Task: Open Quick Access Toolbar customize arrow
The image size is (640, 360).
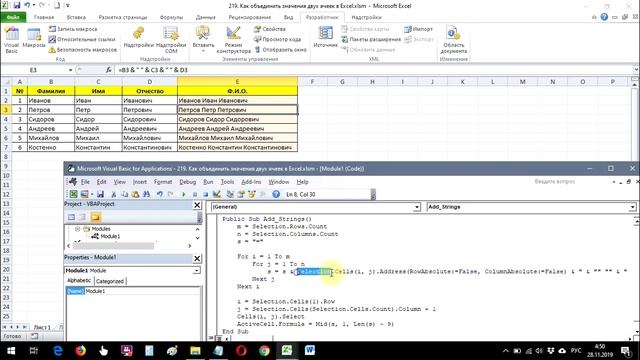Action: (68, 6)
